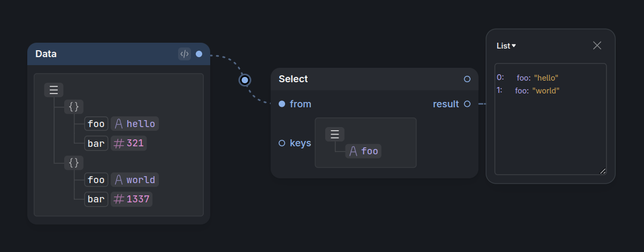This screenshot has height=252, width=644.
Task: Close the List output panel
Action: (x=597, y=45)
